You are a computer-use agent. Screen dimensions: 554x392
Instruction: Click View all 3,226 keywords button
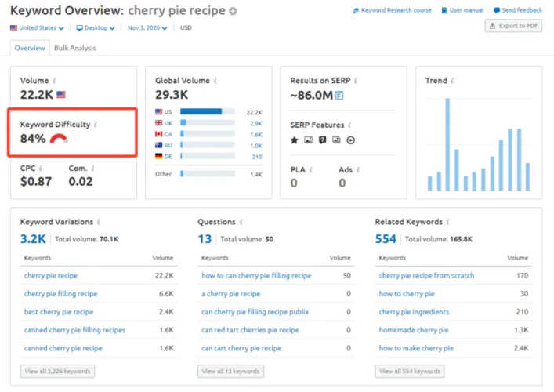pos(57,371)
